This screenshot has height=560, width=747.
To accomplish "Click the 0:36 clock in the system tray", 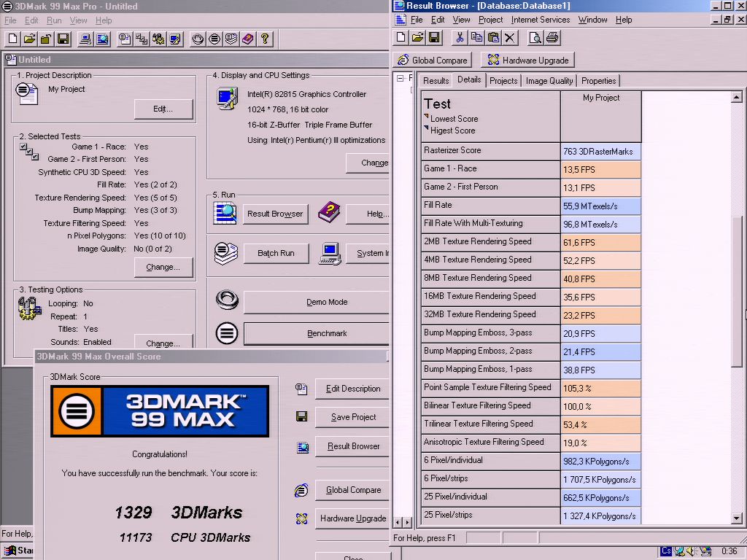I will (x=729, y=551).
